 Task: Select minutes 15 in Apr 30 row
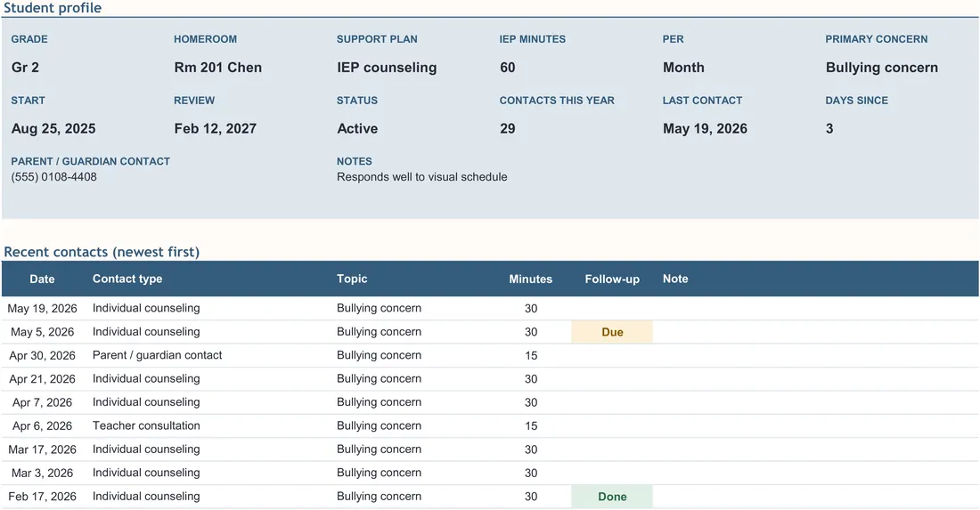531,355
